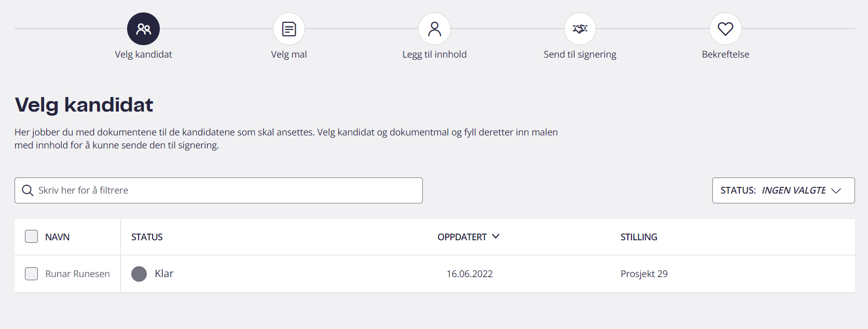
Task: Open the Velg mal document icon
Action: (289, 29)
